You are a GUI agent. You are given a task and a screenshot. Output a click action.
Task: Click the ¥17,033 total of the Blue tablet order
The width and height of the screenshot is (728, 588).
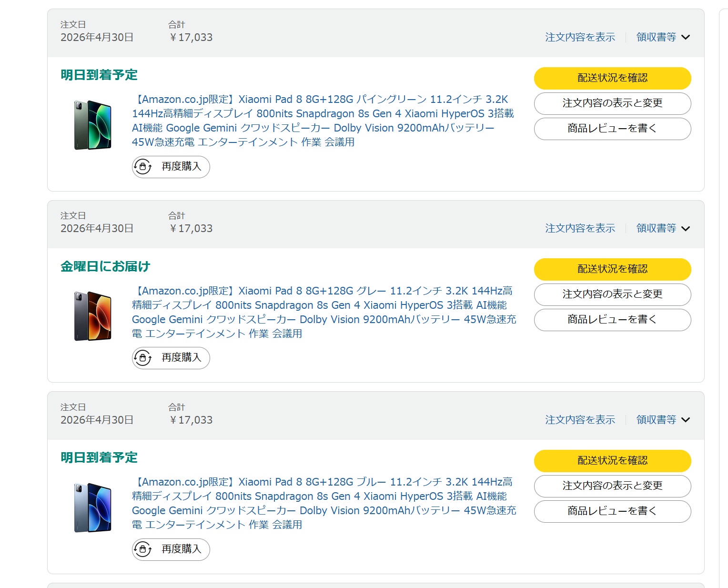[191, 420]
